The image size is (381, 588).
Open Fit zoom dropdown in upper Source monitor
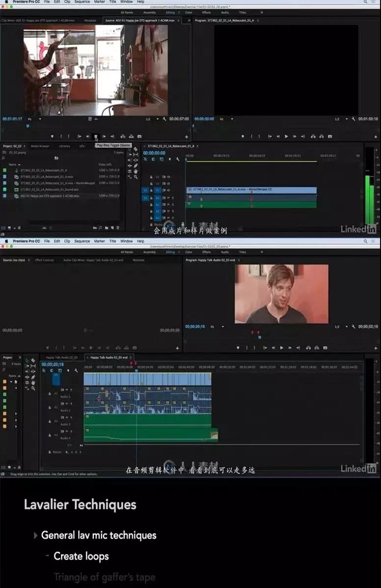pyautogui.click(x=34, y=119)
